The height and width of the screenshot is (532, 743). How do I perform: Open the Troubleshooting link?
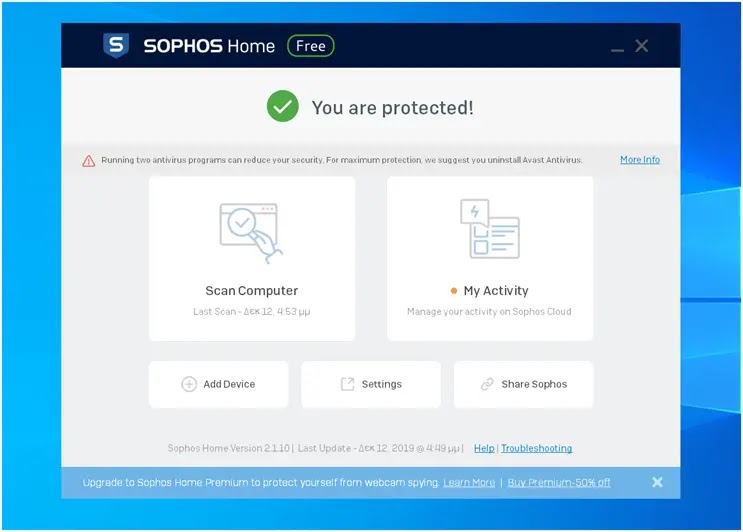click(x=536, y=448)
